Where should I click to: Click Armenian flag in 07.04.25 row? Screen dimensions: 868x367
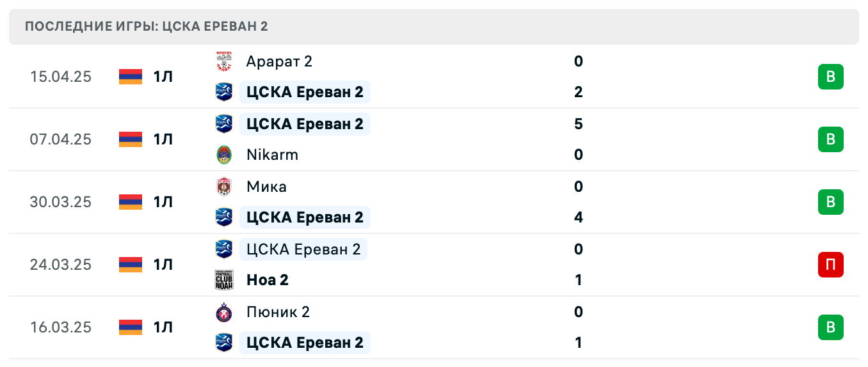131,139
